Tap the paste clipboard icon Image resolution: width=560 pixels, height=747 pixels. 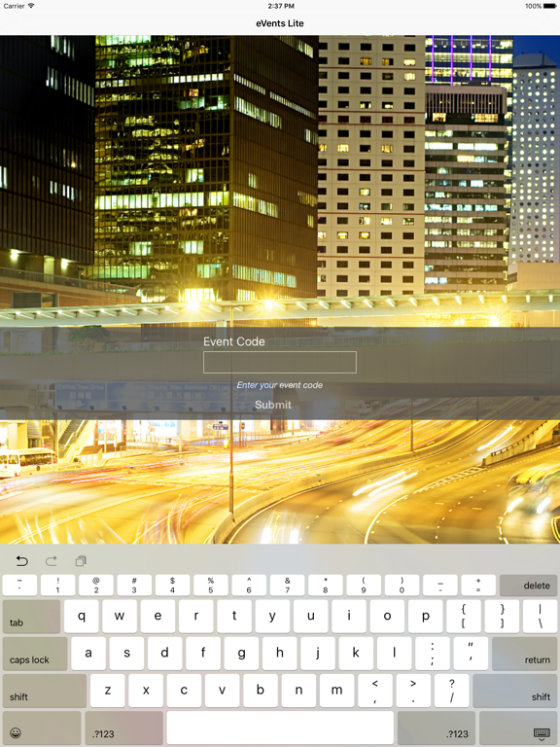tap(81, 560)
